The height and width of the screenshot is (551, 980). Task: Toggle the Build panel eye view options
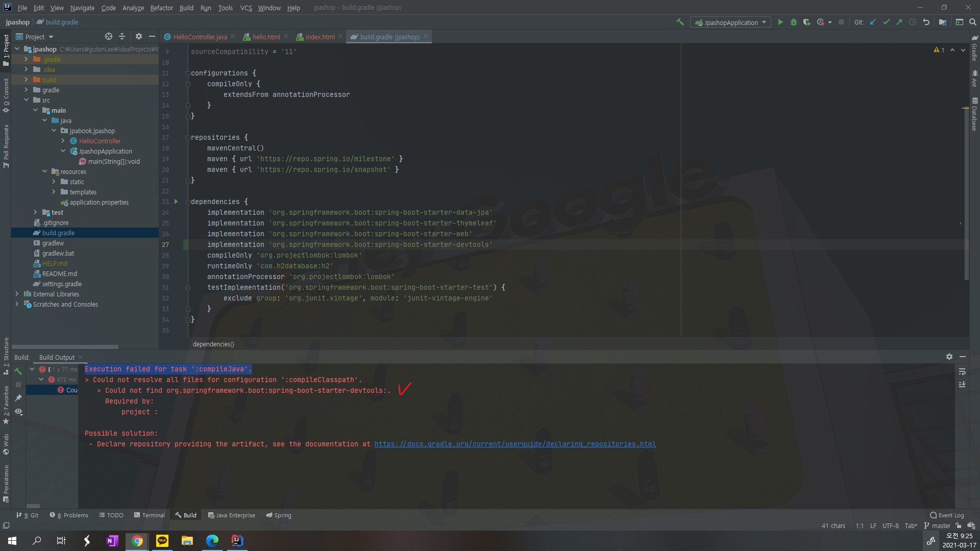[18, 411]
